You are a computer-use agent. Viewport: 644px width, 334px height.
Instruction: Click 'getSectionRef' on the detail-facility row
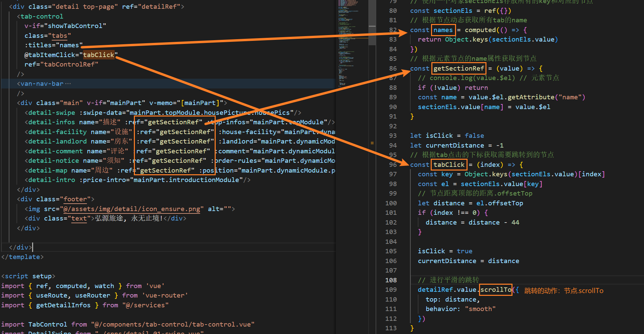click(x=185, y=132)
